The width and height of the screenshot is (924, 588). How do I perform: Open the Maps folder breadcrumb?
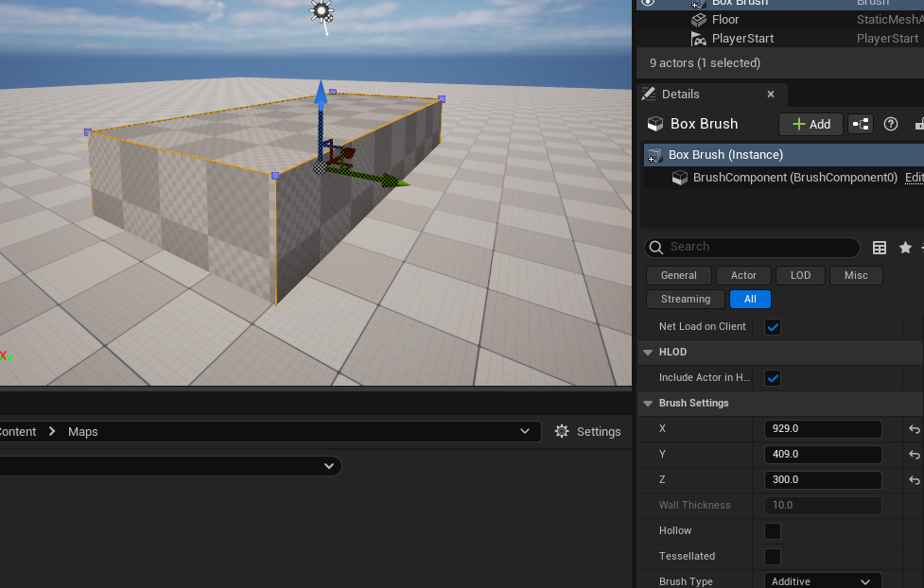(82, 431)
